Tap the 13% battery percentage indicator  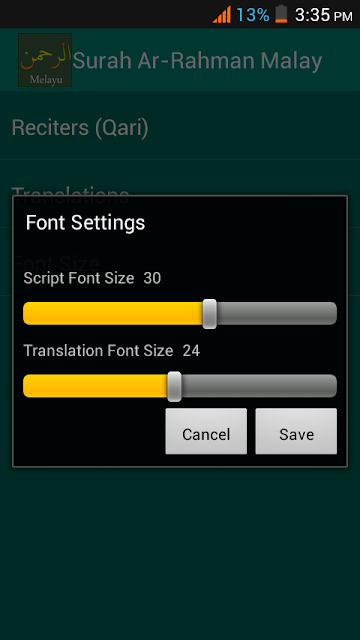tap(253, 15)
